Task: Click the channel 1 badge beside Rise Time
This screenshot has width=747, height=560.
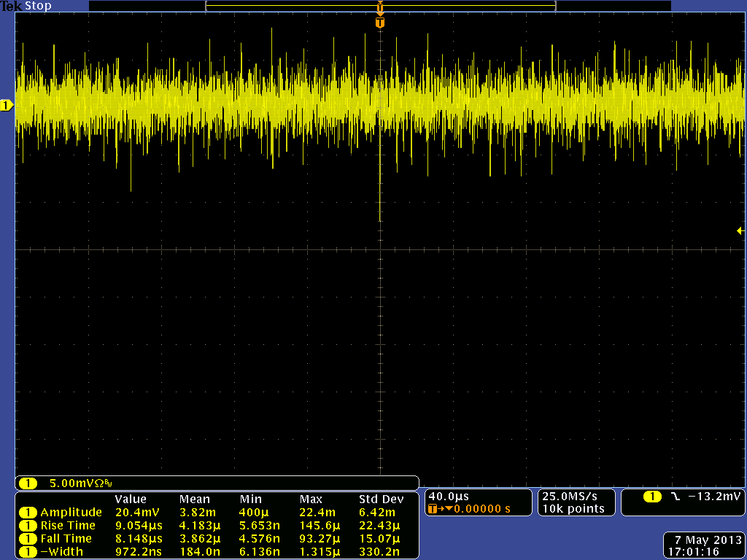Action: pos(28,526)
